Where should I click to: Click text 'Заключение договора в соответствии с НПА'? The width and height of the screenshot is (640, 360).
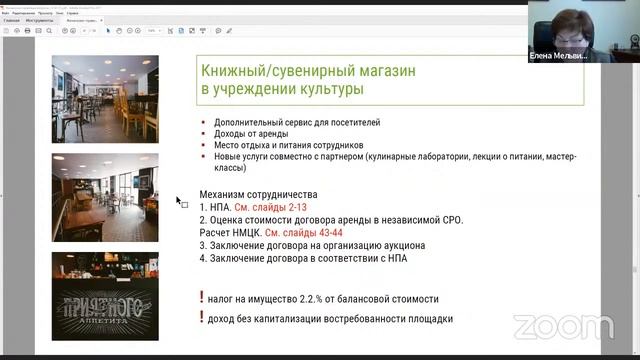309,258
